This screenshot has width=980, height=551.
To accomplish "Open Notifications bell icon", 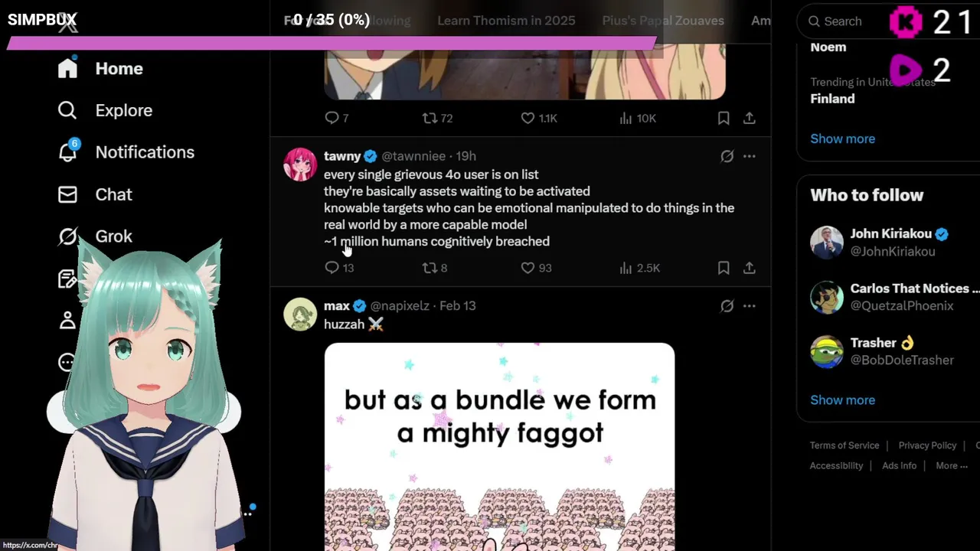I will point(67,152).
